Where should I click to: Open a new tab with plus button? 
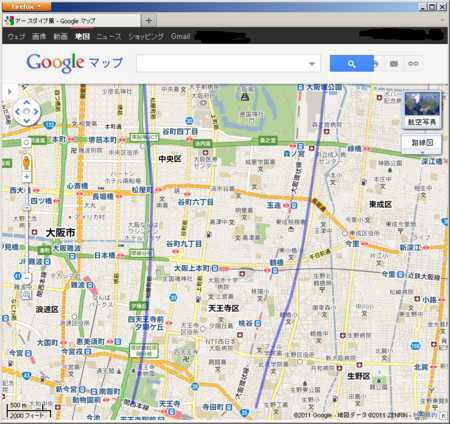point(149,21)
